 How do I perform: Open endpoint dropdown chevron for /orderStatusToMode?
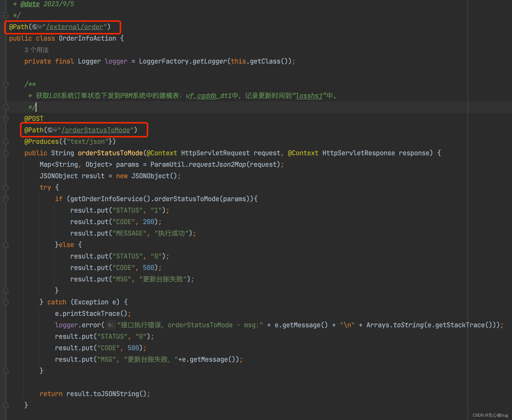(x=55, y=130)
